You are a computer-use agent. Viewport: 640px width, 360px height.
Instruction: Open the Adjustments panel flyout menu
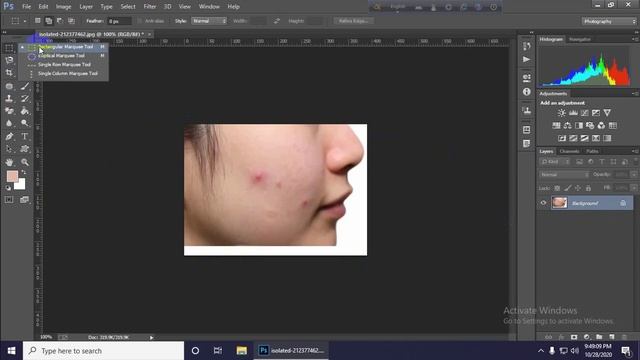pyautogui.click(x=635, y=93)
